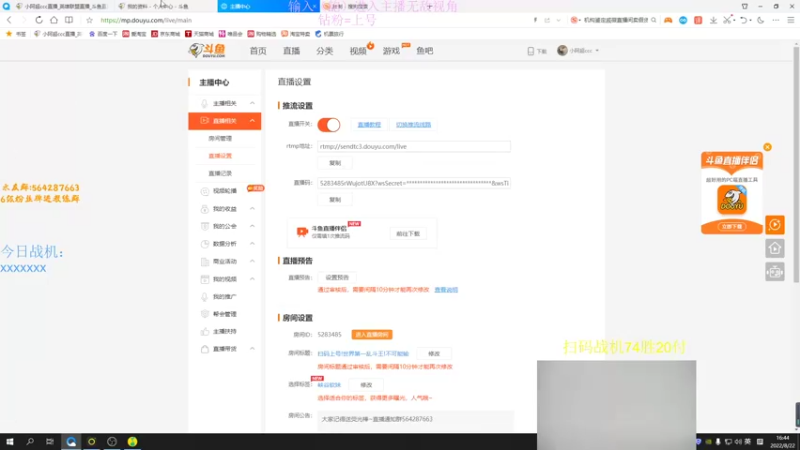Switch to the 主播中心 browser tab
800x450 pixels.
tap(267, 6)
